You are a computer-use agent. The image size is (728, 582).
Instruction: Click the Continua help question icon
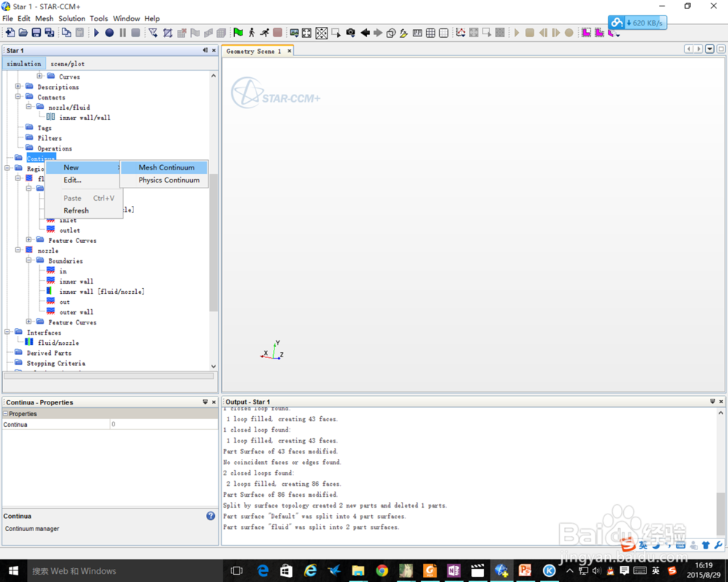211,516
